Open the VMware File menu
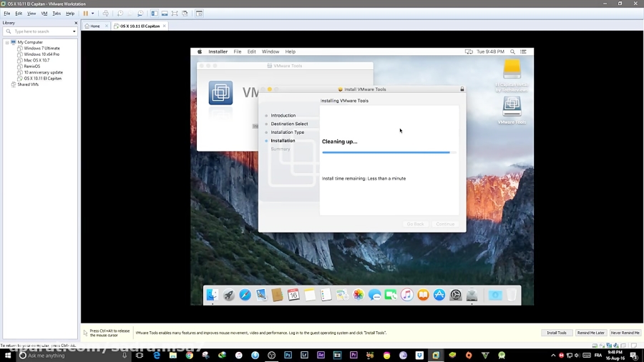644x362 pixels. [x=7, y=14]
